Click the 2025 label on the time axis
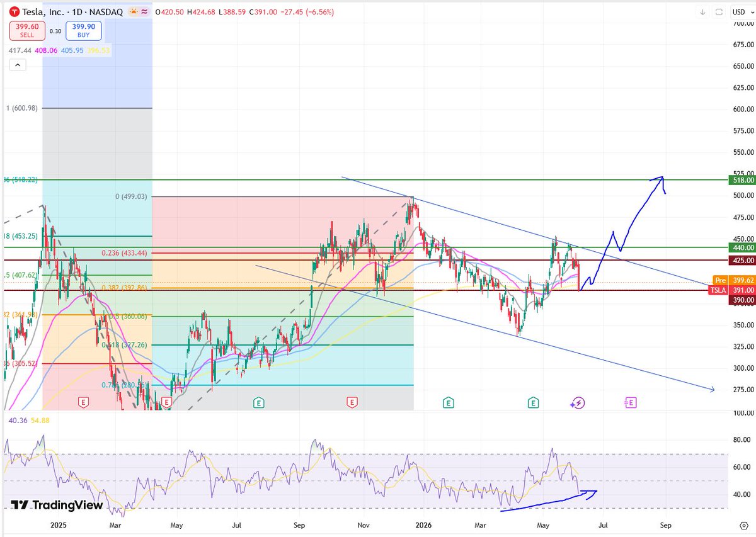This screenshot has height=537, width=756. (58, 525)
